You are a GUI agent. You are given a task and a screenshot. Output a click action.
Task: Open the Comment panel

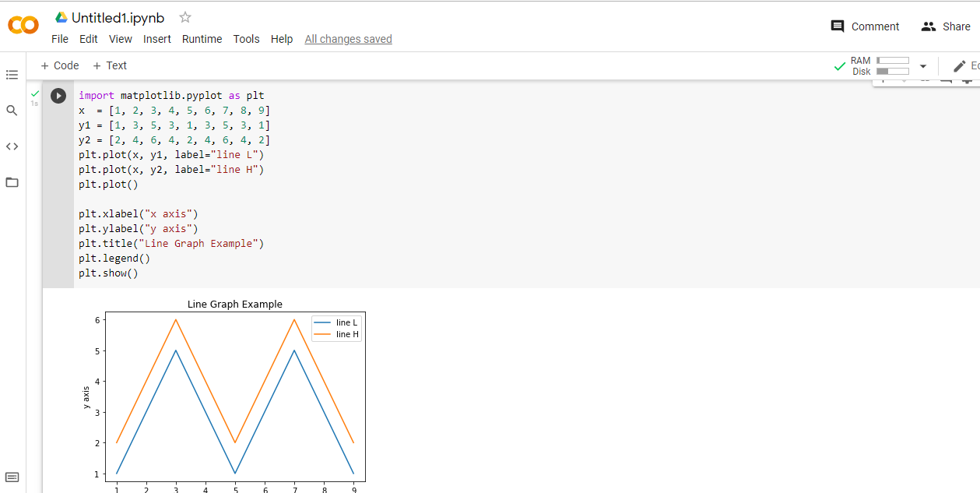click(x=864, y=26)
